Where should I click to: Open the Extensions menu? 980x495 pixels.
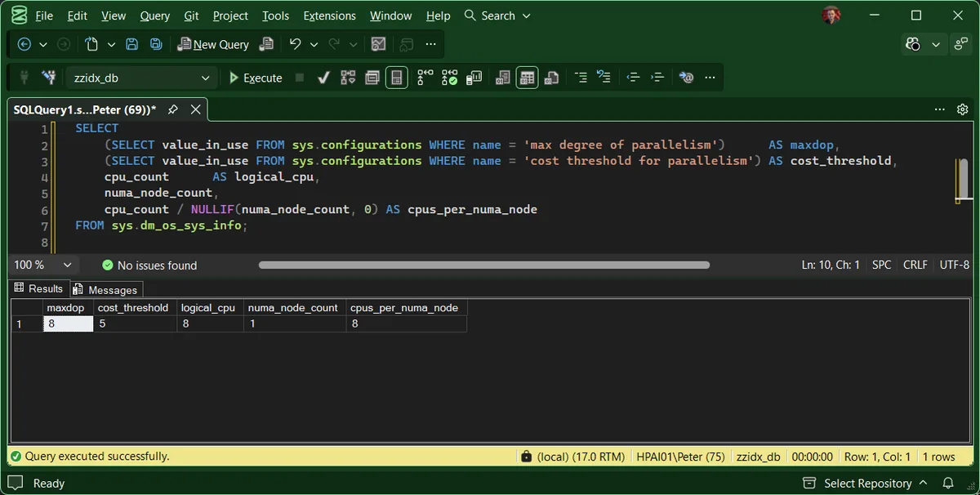(x=329, y=16)
